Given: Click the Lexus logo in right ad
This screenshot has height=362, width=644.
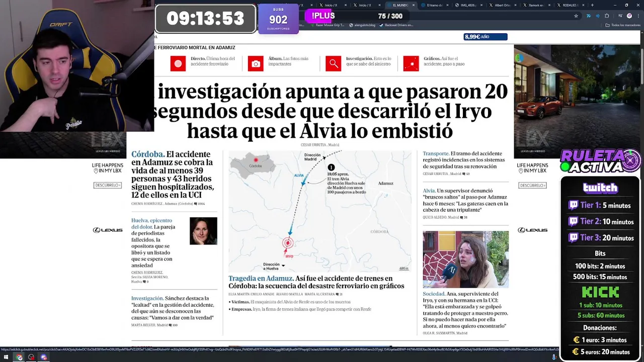Looking at the screenshot, I should (x=532, y=230).
